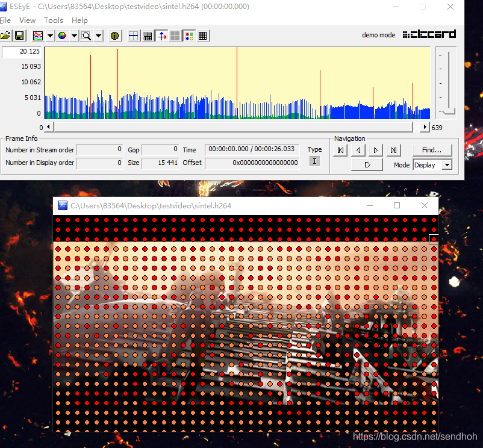The width and height of the screenshot is (483, 448).
Task: Step to the next frame
Action: click(x=375, y=151)
